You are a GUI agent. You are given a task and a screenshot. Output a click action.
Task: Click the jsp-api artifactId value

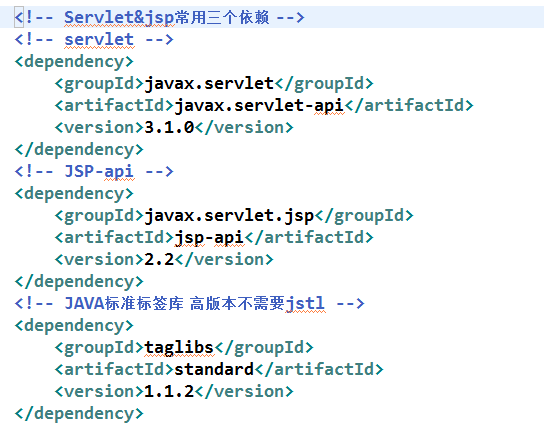click(x=209, y=238)
